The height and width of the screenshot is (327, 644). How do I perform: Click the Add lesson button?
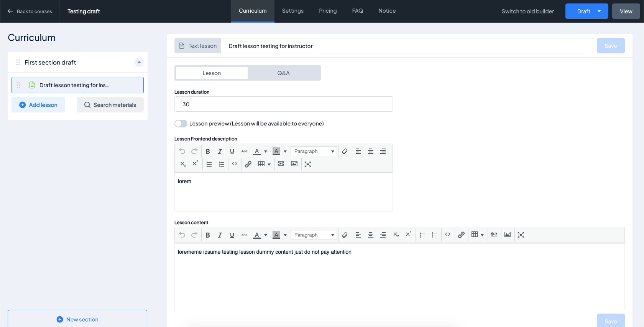[38, 105]
